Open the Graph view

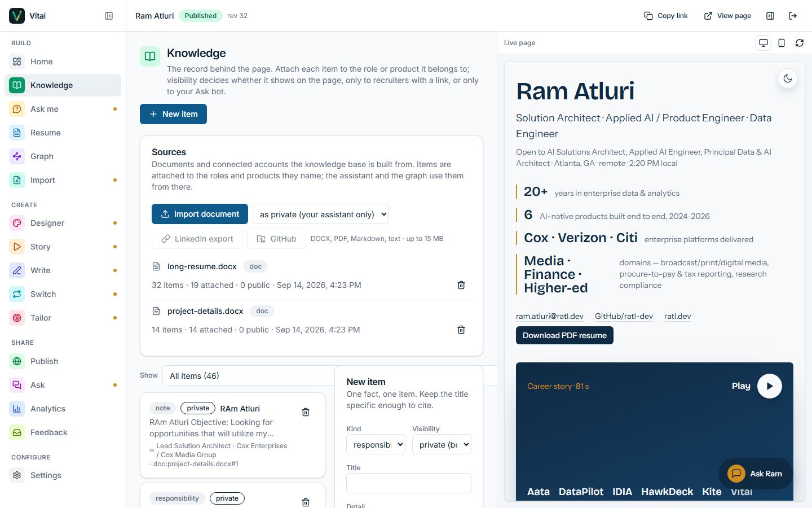pyautogui.click(x=63, y=156)
